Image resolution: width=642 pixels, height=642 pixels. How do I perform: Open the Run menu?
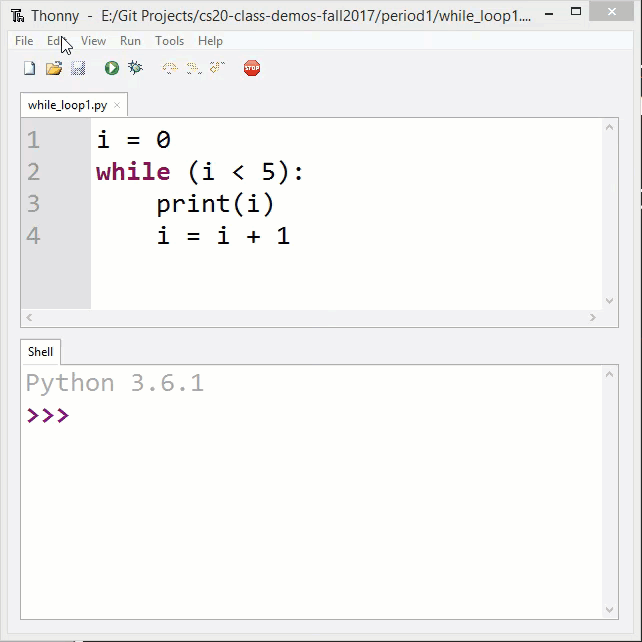pos(130,41)
